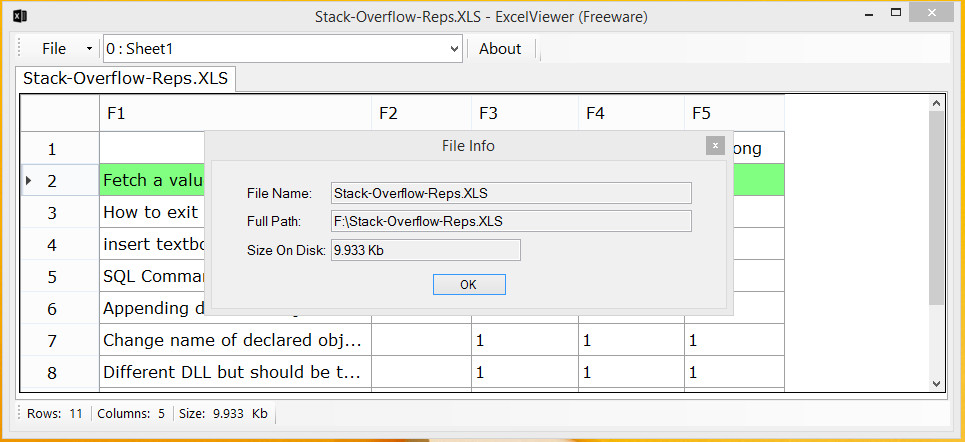Click F5 cell in row 7
Image resolution: width=965 pixels, height=442 pixels.
(x=734, y=340)
